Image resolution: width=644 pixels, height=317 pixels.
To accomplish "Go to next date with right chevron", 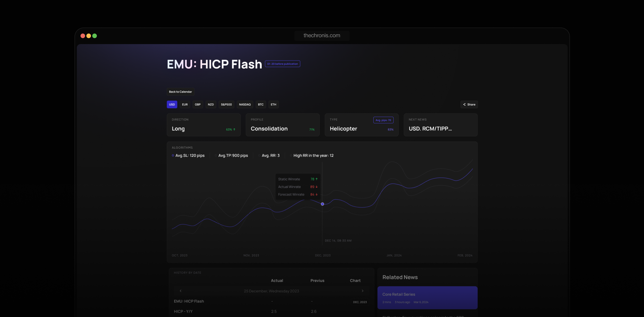I will [x=362, y=291].
